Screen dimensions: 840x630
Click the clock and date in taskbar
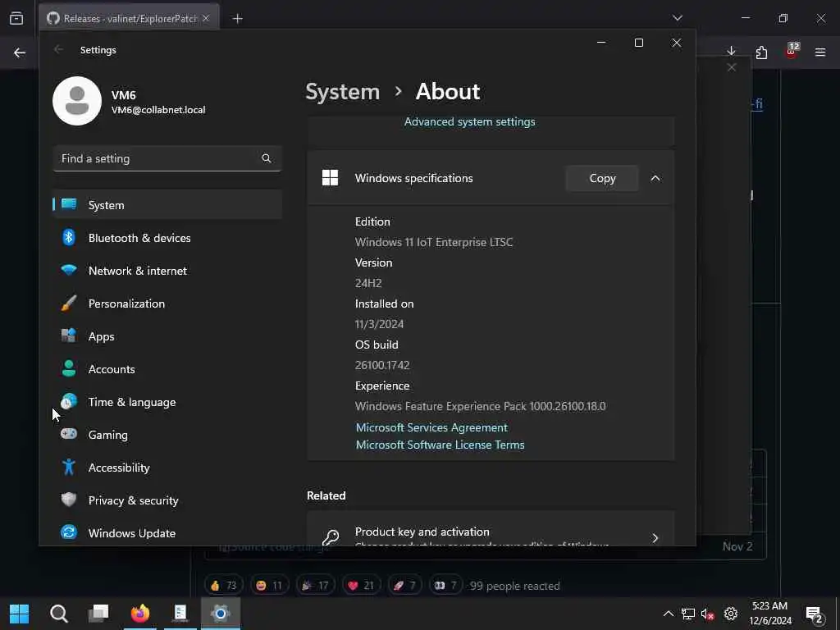coord(770,614)
